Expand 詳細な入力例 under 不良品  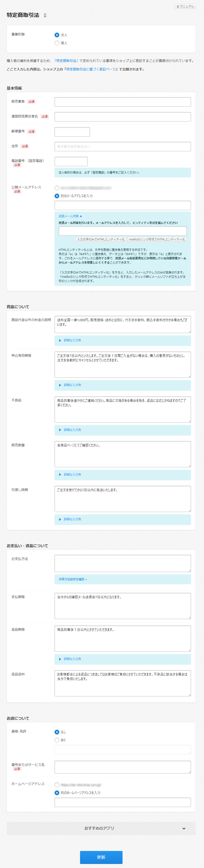click(x=72, y=430)
